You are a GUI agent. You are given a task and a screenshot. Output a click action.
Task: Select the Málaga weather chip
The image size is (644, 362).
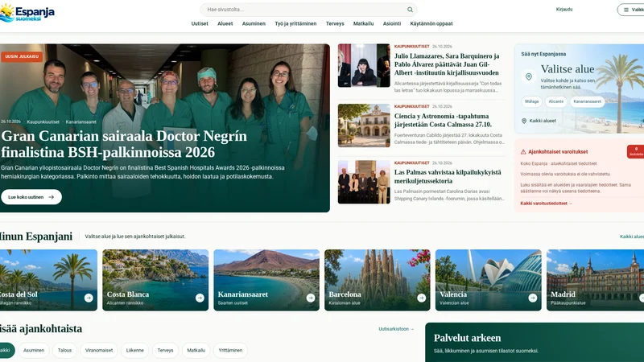click(531, 101)
